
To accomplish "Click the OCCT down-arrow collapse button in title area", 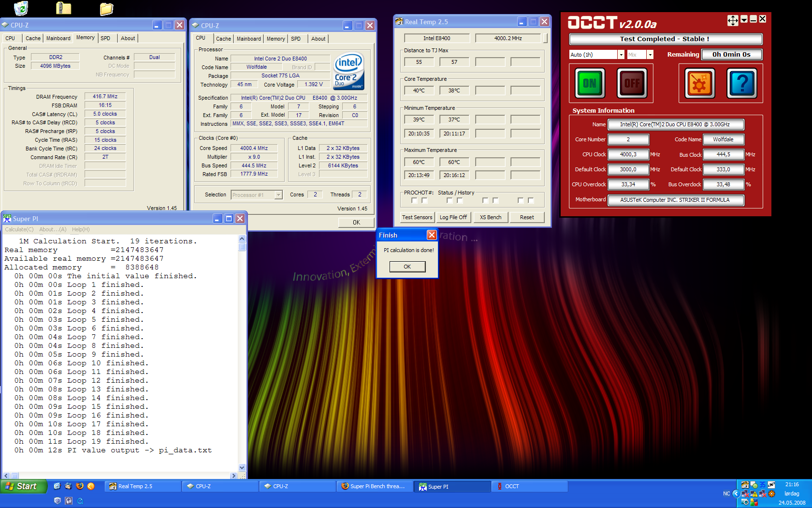I will tap(744, 19).
